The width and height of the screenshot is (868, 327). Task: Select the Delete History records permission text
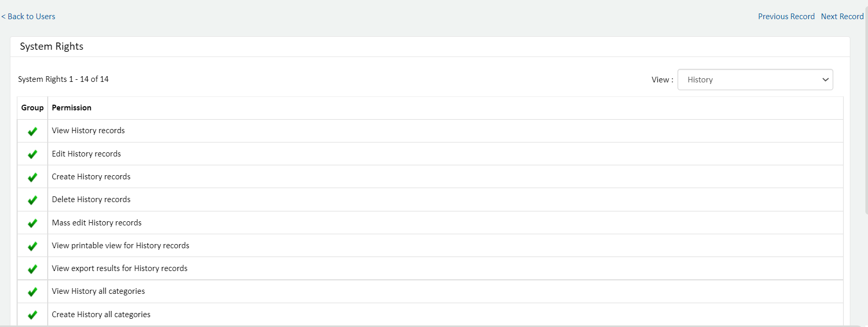point(91,200)
